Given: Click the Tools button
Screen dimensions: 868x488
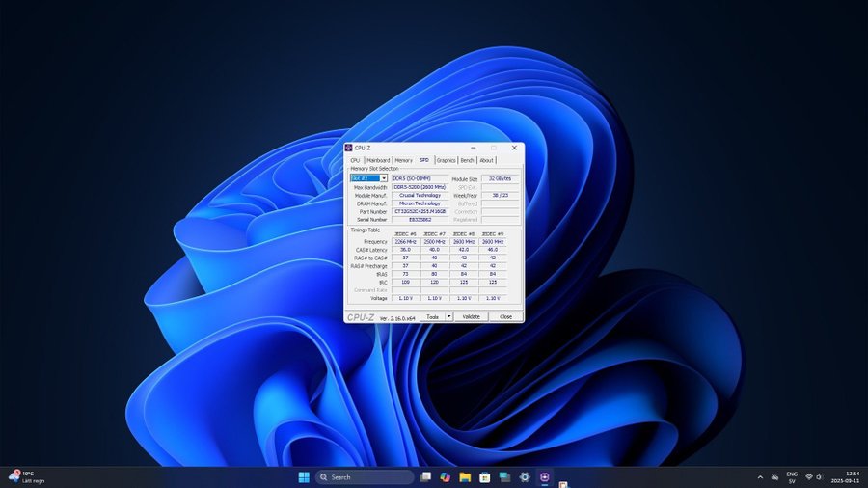Looking at the screenshot, I should click(432, 317).
